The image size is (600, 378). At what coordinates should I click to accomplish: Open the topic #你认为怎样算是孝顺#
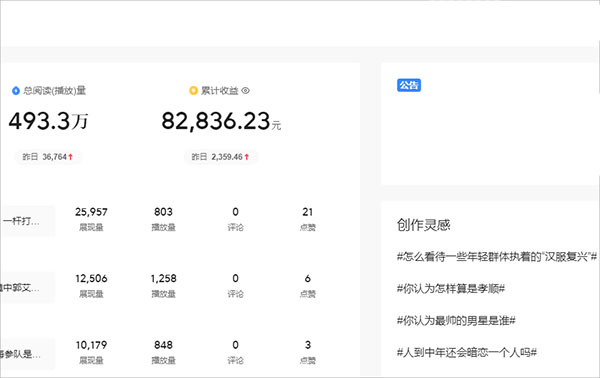click(x=451, y=288)
